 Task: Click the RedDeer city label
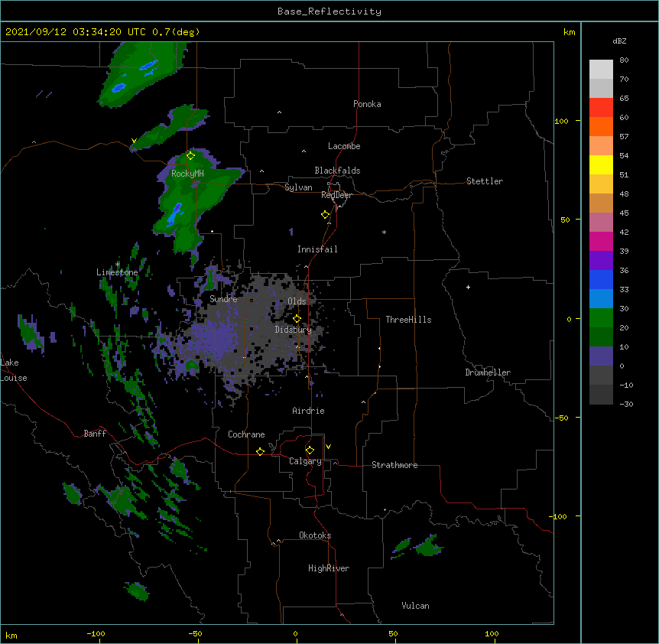336,195
